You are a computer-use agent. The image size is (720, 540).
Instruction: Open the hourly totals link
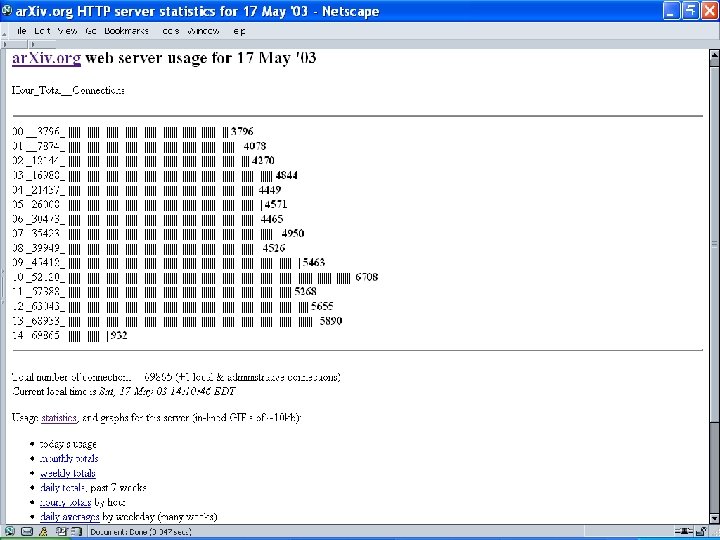(66, 502)
